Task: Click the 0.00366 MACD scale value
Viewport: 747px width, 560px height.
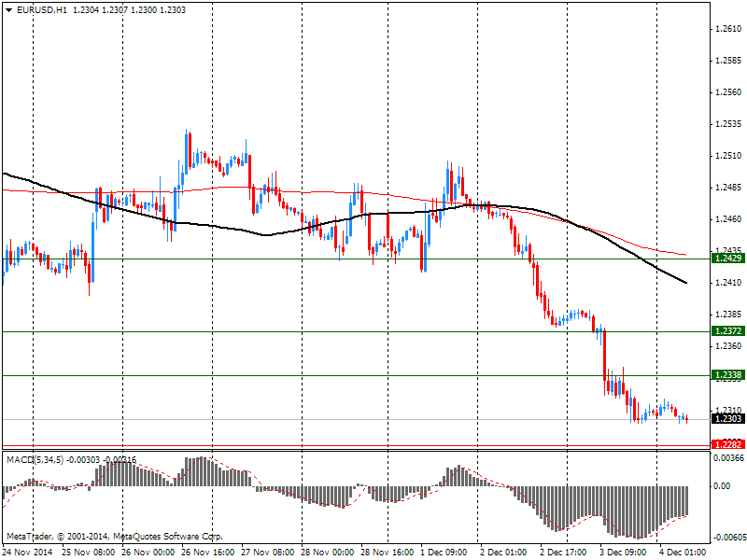Action: tap(728, 458)
